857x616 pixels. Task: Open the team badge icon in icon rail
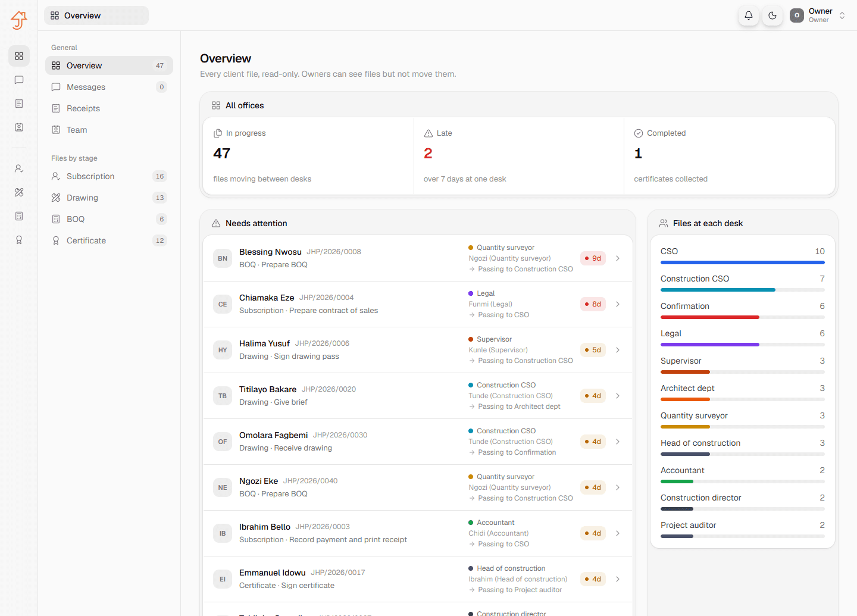[x=19, y=127]
